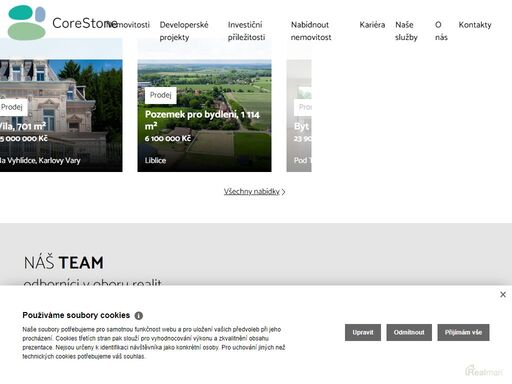The height and width of the screenshot is (384, 512).
Task: Go to Investiční příležitosti page
Action: 246,31
